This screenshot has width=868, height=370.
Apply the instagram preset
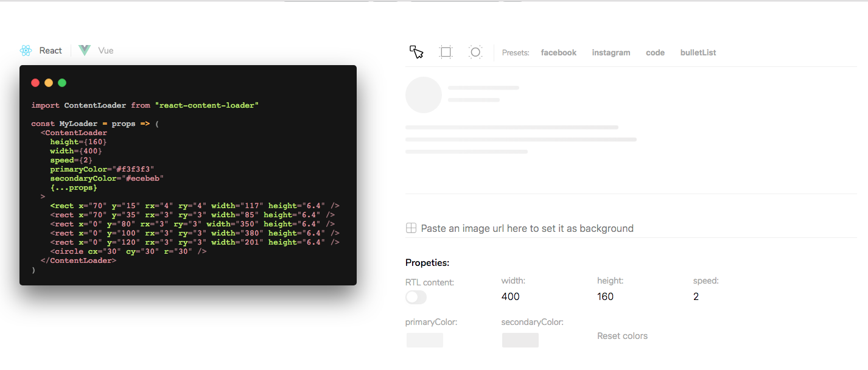(x=611, y=52)
